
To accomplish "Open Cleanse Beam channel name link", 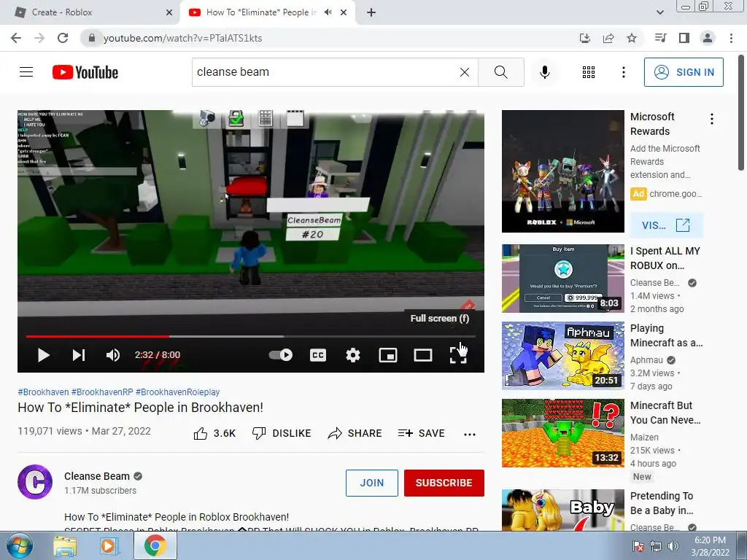I will pyautogui.click(x=97, y=476).
